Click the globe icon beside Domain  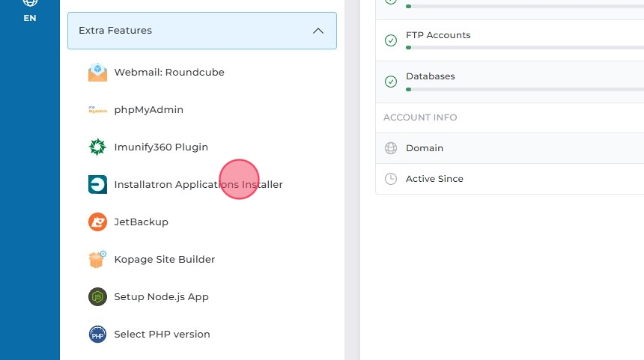pos(390,148)
